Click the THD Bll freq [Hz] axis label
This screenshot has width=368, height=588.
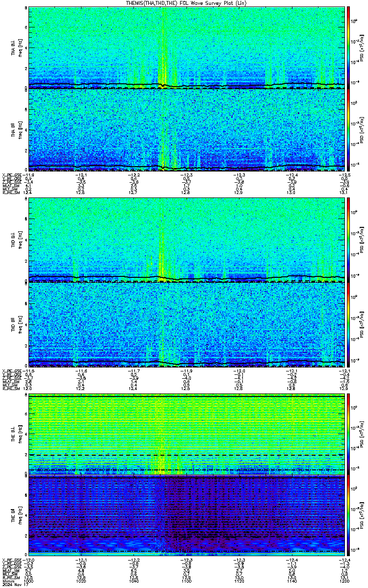pyautogui.click(x=20, y=324)
